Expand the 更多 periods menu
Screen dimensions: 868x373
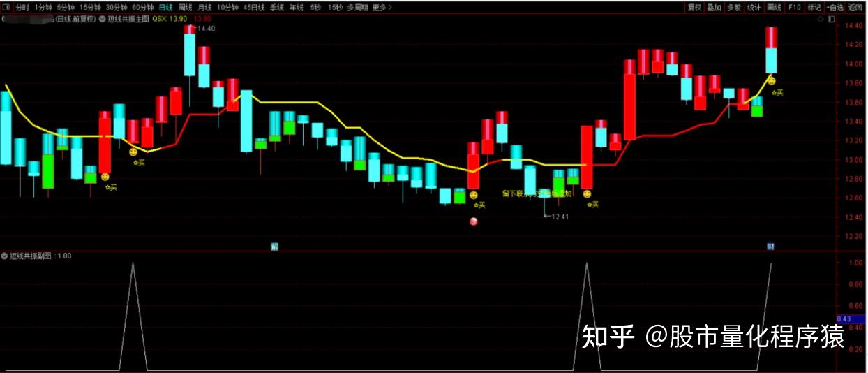382,8
